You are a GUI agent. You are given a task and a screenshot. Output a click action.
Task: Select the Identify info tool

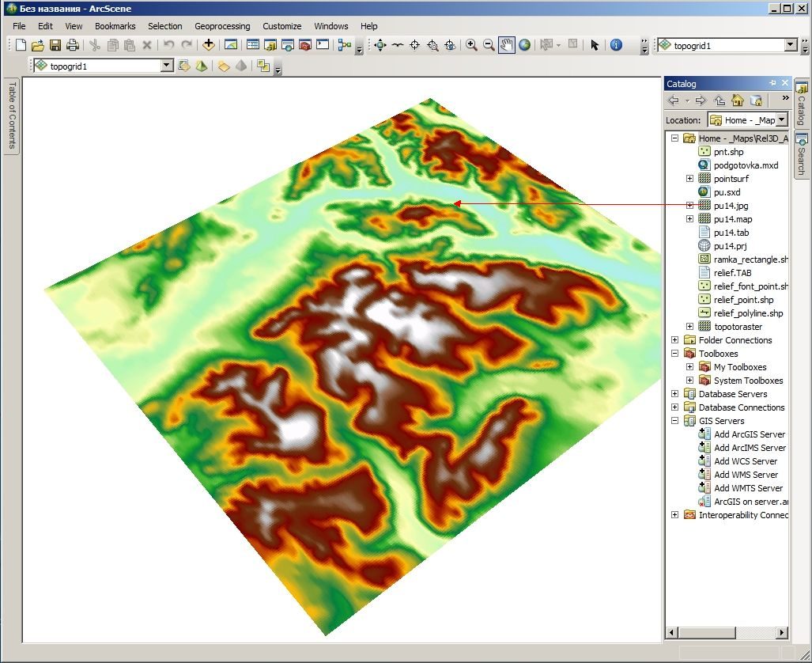coord(616,45)
